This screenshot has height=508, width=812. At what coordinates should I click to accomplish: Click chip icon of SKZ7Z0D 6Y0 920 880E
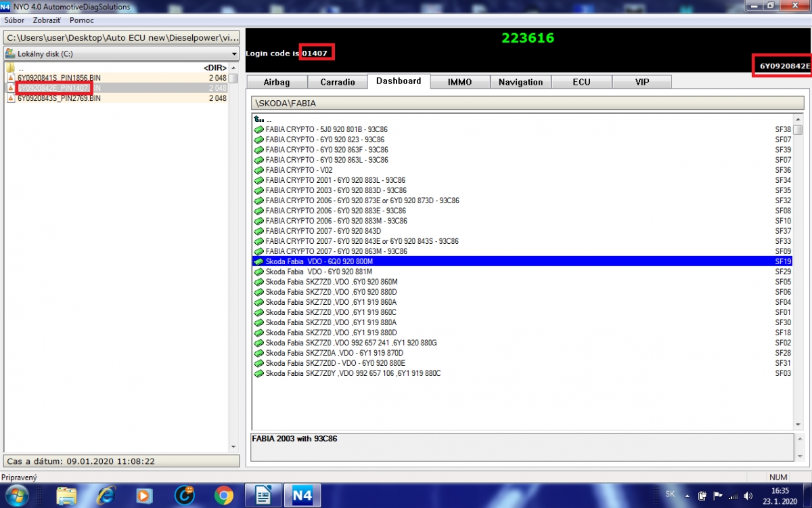[258, 363]
